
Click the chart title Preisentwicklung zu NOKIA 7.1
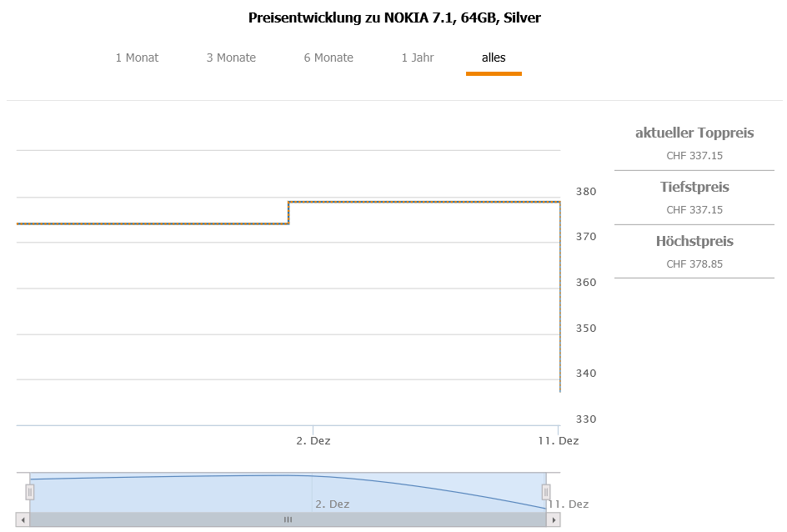point(394,18)
